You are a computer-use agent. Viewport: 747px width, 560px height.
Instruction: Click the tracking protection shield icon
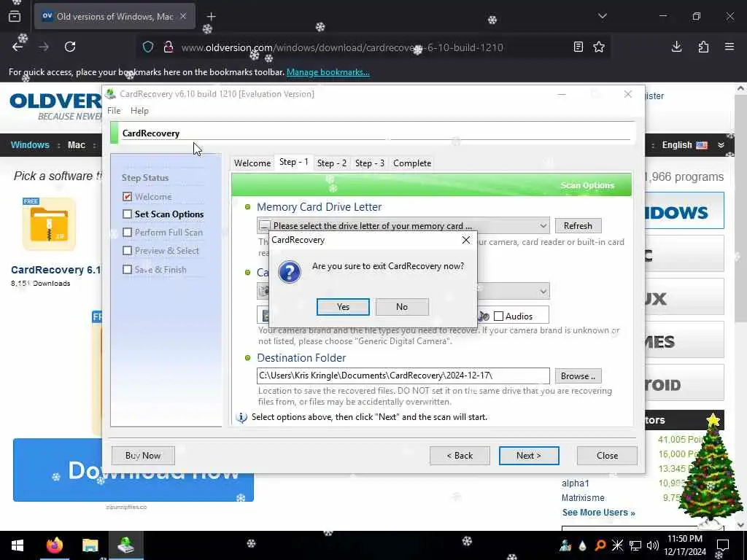pyautogui.click(x=148, y=47)
